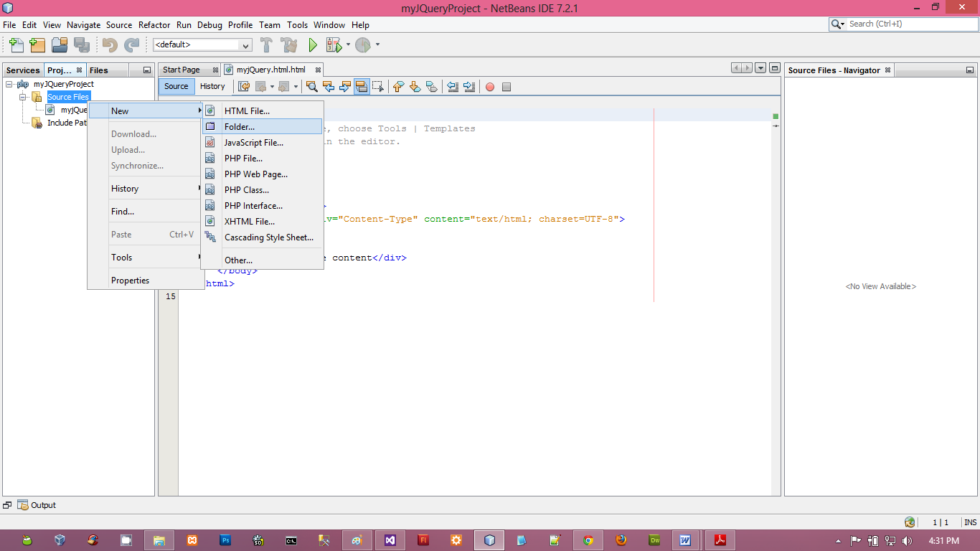The width and height of the screenshot is (980, 551).
Task: Open the <default> configuration dropdown
Action: (245, 45)
